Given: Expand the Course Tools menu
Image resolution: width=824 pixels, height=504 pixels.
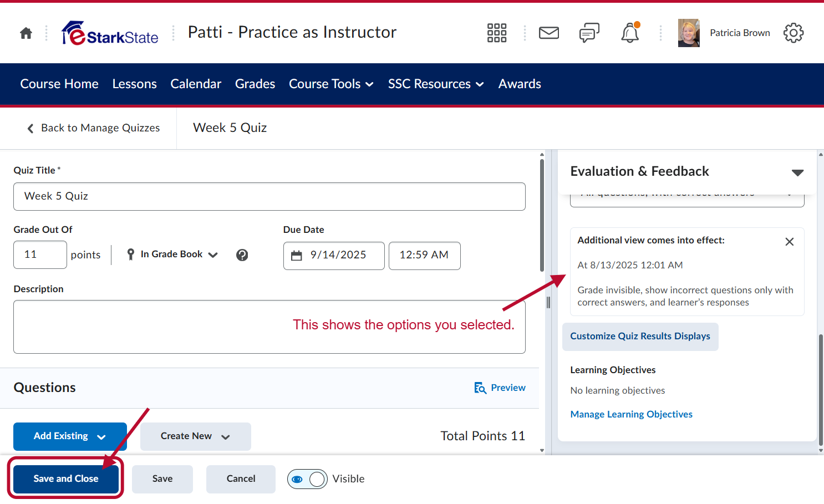Looking at the screenshot, I should [x=331, y=84].
